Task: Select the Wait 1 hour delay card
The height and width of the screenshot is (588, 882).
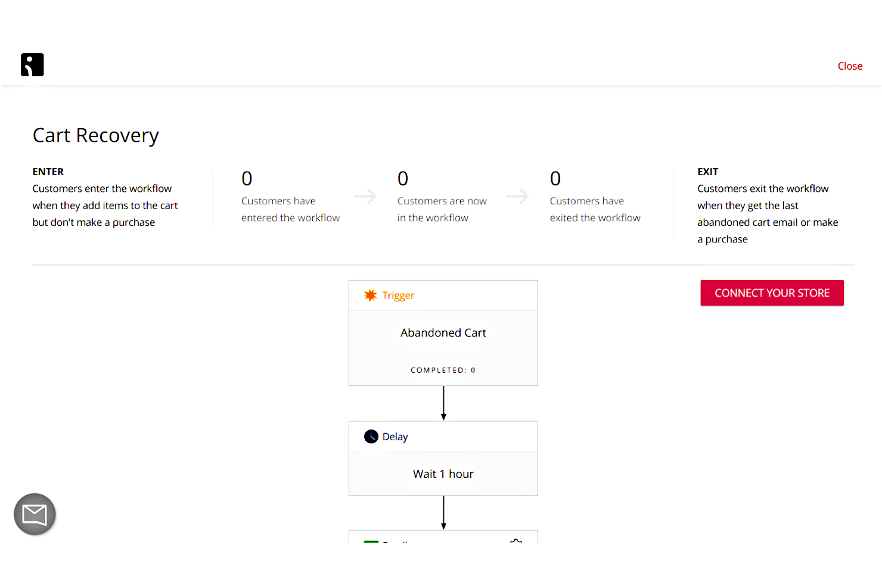Action: point(443,459)
